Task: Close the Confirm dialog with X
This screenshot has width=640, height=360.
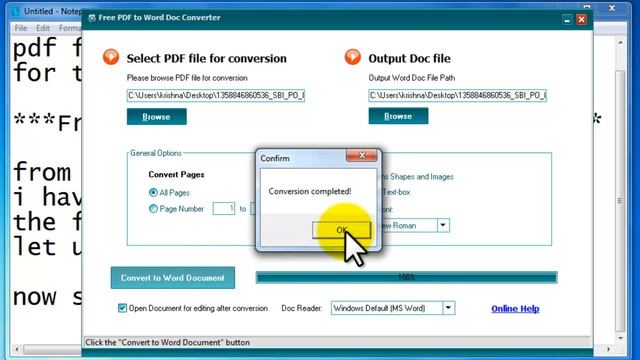Action: pyautogui.click(x=362, y=156)
